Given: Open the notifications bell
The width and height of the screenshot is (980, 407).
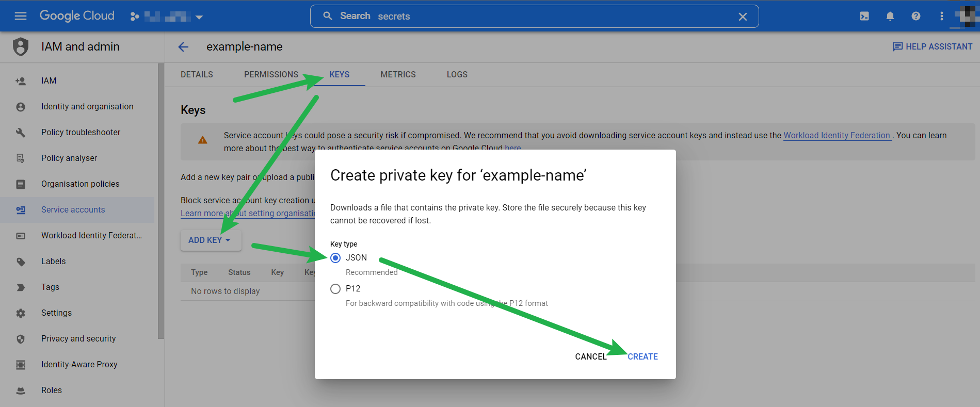Looking at the screenshot, I should click(890, 16).
